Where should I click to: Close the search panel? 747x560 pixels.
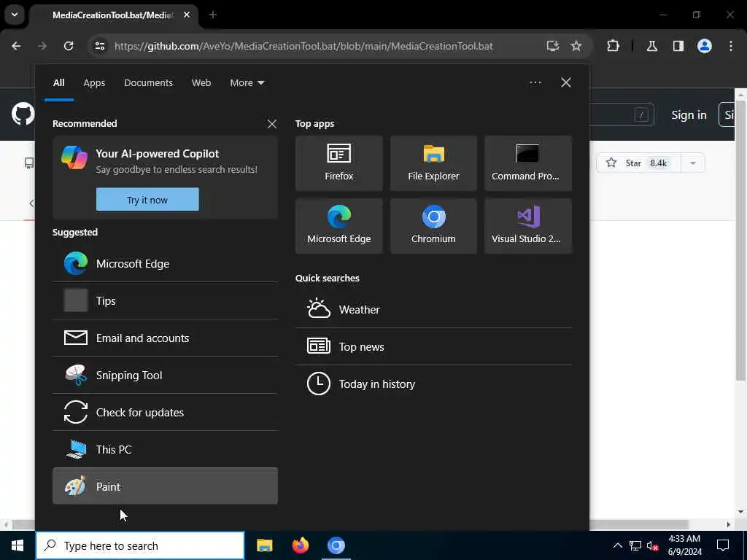click(x=566, y=82)
